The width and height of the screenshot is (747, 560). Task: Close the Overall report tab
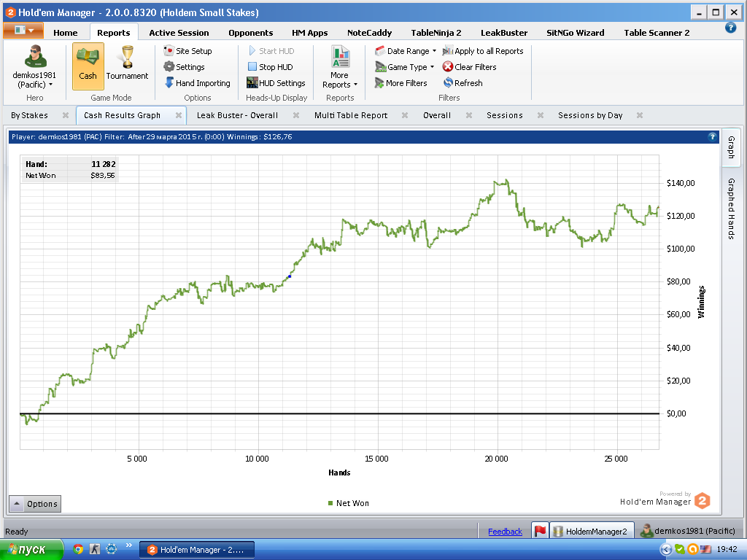coord(469,115)
